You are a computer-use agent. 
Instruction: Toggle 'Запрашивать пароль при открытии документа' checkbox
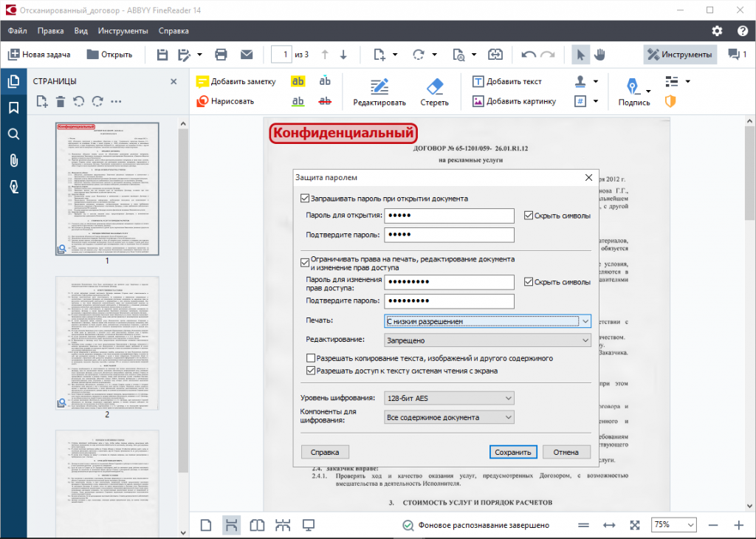tap(305, 198)
